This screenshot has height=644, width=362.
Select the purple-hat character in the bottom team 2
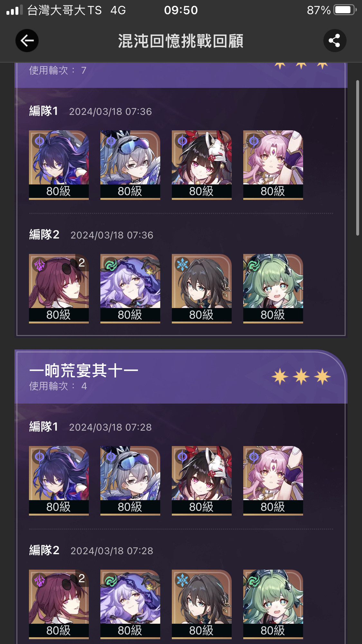tap(130, 604)
